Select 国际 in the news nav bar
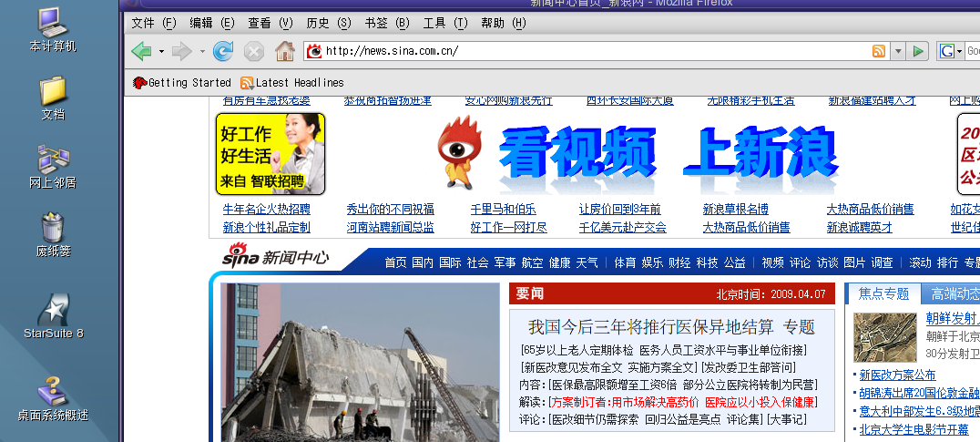Viewport: 980px width, 442px height. (450, 262)
